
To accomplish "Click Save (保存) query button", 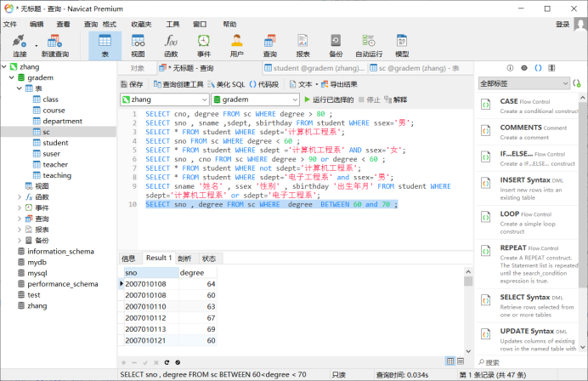I will pos(132,84).
